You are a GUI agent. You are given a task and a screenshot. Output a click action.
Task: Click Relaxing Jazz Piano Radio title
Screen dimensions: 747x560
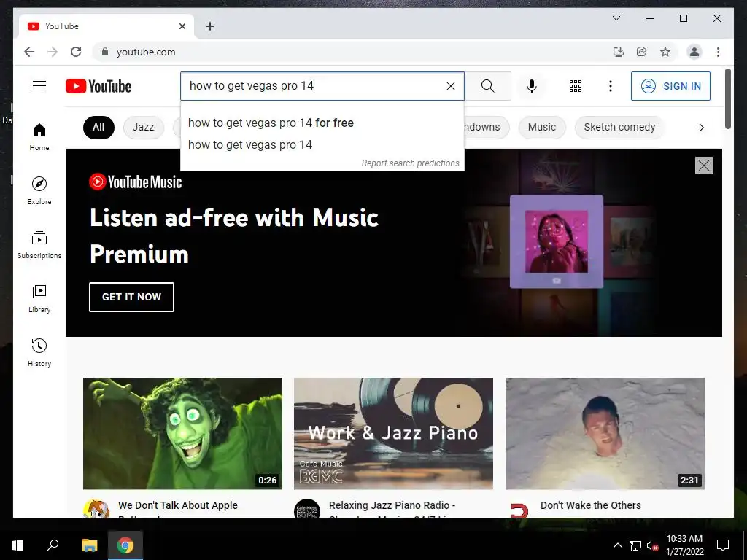(x=392, y=505)
